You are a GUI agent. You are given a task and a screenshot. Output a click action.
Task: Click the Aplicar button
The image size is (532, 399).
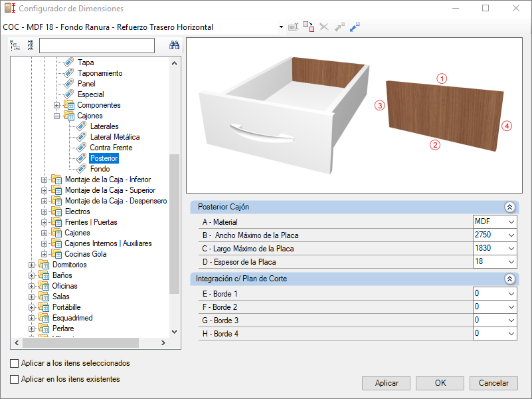coord(386,383)
